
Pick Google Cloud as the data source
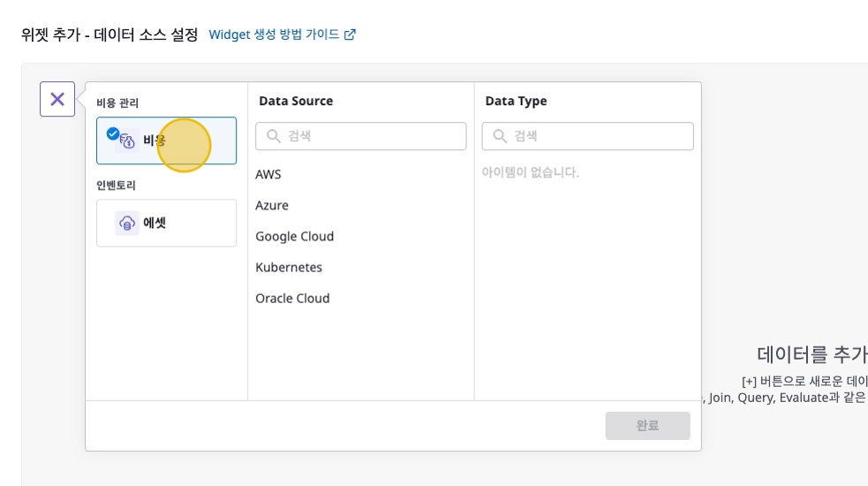pos(295,237)
